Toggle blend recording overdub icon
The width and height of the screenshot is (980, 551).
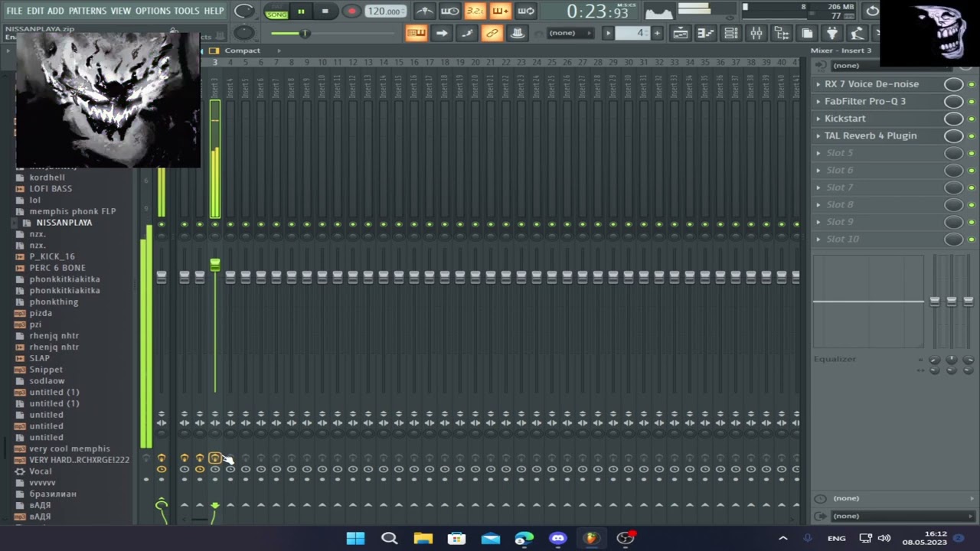point(500,11)
